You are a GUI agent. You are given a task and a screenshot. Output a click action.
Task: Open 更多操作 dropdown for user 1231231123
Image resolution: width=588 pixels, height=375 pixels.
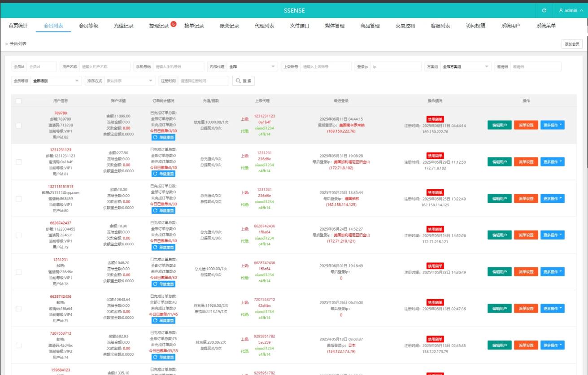(552, 162)
